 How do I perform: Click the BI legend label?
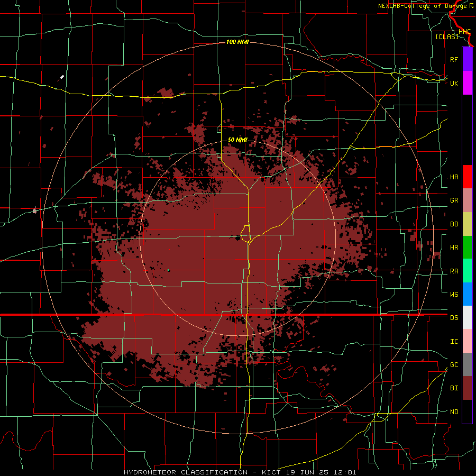click(x=454, y=388)
